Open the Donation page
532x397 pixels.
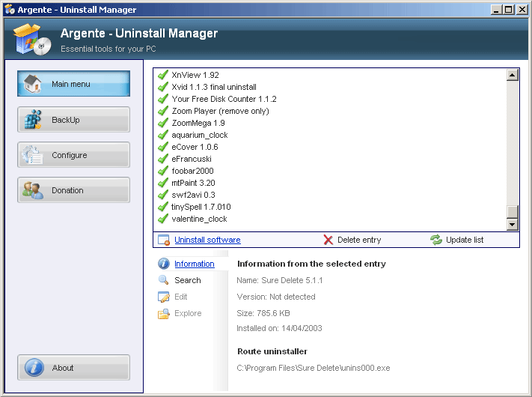click(73, 190)
